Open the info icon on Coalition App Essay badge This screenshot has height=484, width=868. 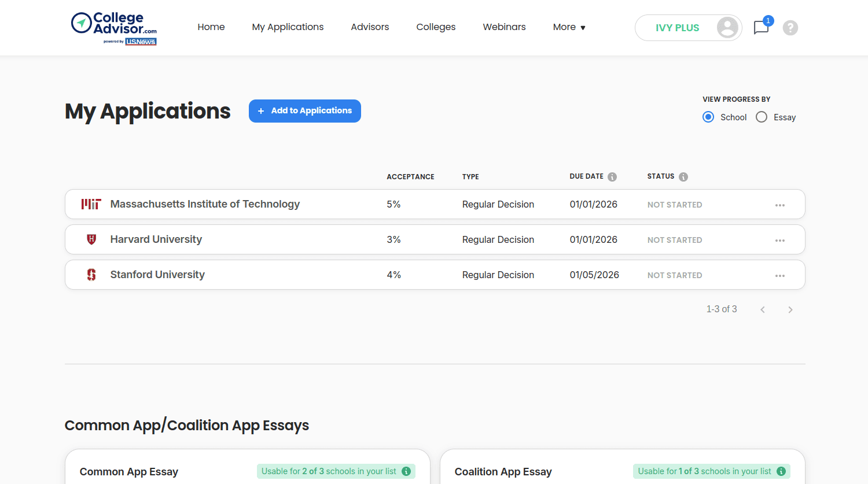tap(781, 471)
